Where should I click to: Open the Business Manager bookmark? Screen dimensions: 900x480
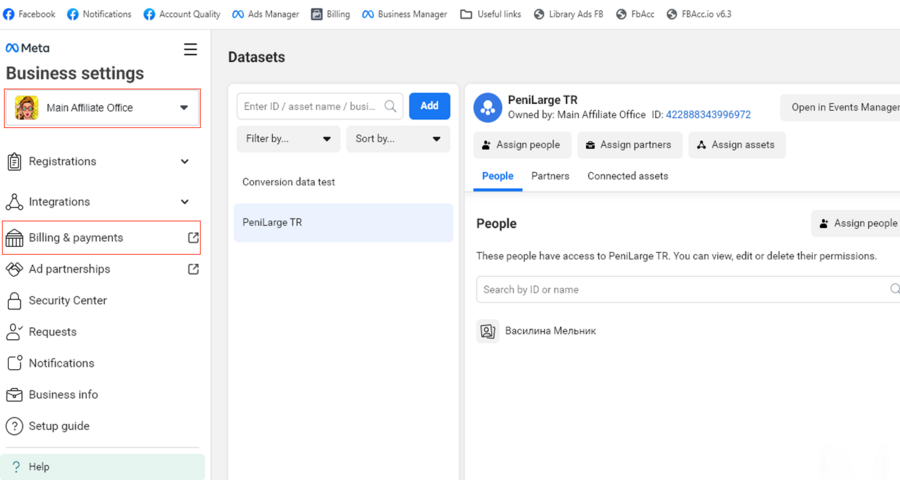coord(405,14)
